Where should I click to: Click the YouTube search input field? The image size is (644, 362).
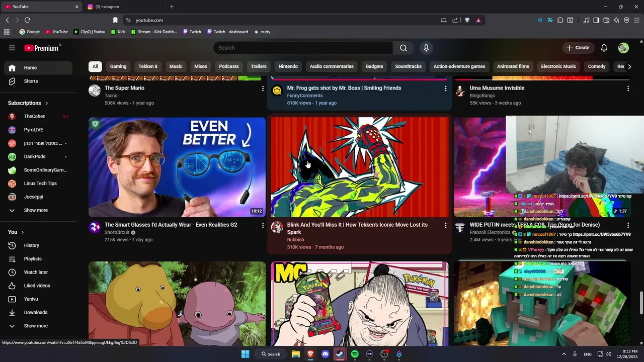(x=303, y=48)
